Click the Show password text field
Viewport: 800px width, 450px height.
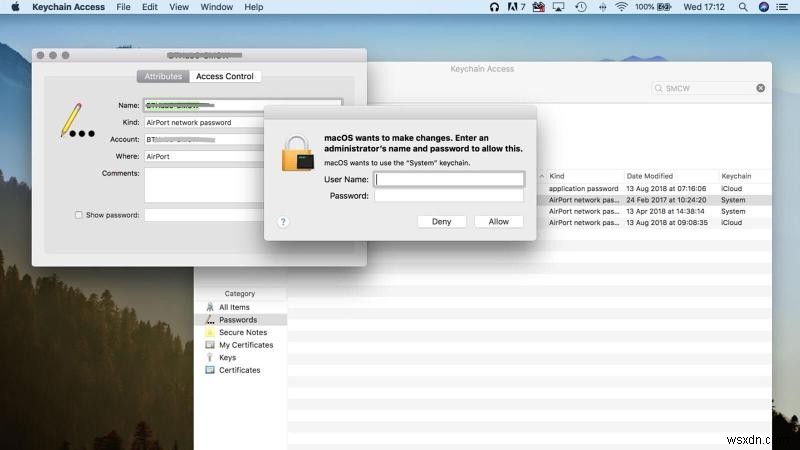pyautogui.click(x=204, y=215)
